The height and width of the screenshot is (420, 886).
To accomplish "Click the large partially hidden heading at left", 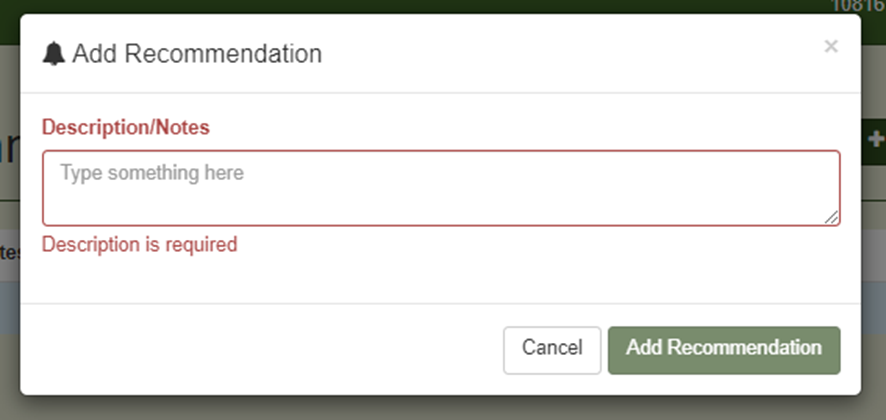I will click(x=9, y=150).
